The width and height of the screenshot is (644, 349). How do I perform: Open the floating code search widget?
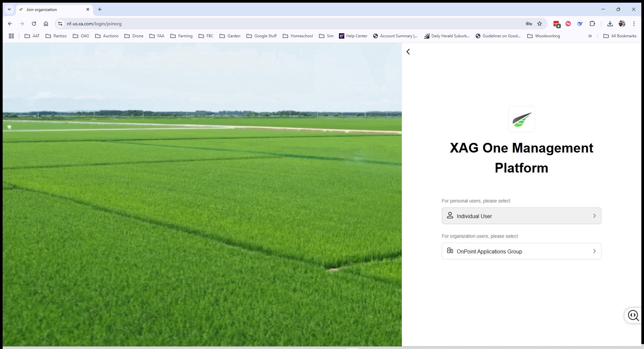(x=633, y=315)
